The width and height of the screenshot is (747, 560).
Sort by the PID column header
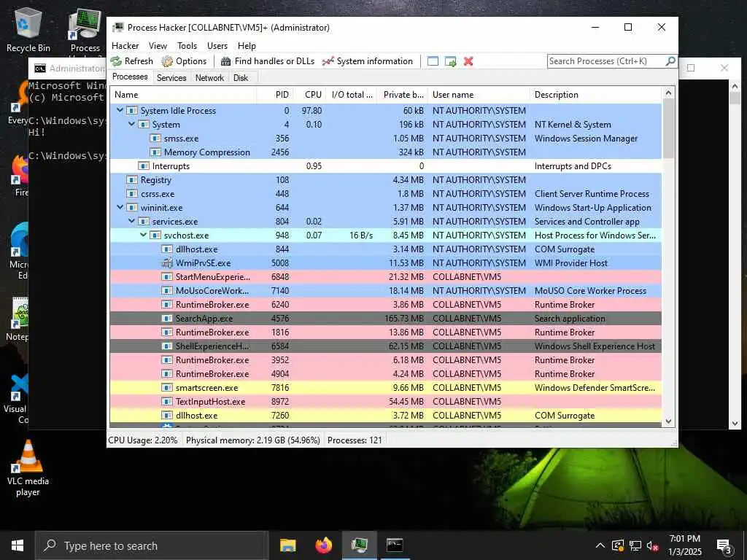275,94
